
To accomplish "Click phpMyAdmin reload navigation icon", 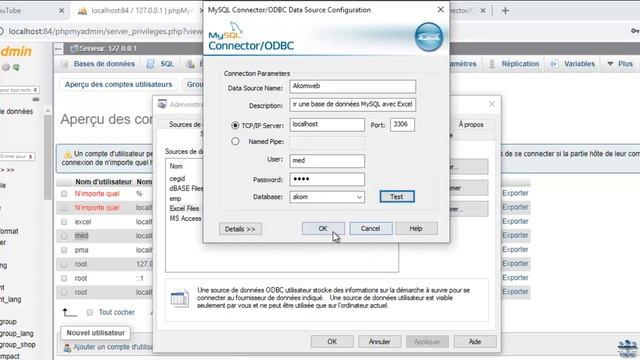I will click(x=16, y=67).
